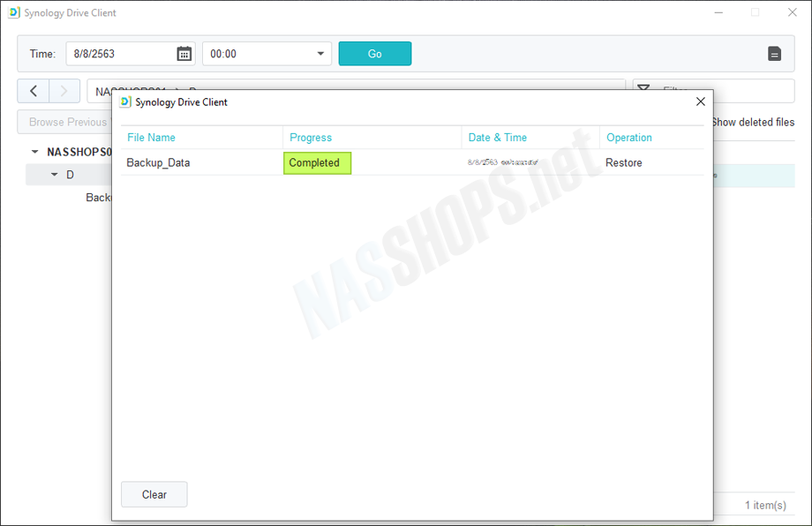Screen dimensions: 812x526
Task: Select the Backup_Data file name cell
Action: pos(159,162)
